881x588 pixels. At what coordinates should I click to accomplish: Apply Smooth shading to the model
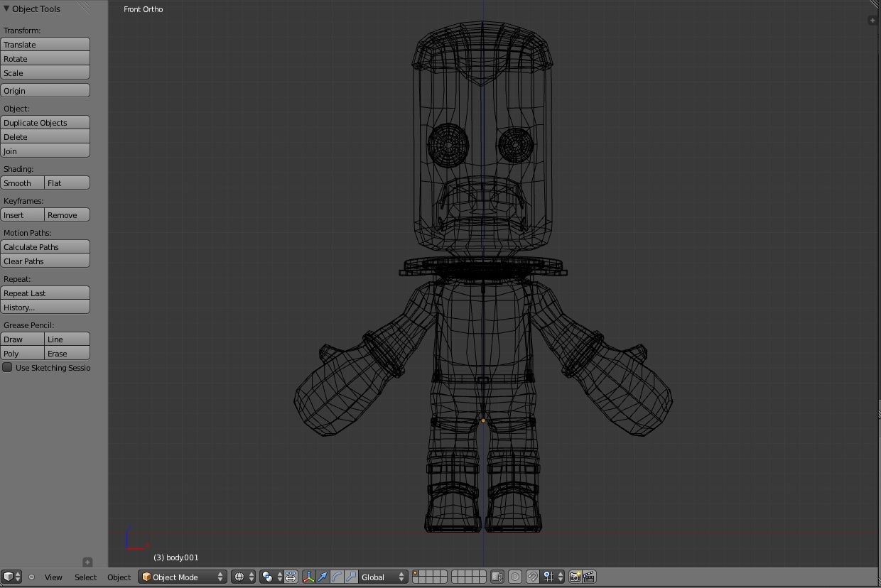click(x=21, y=183)
